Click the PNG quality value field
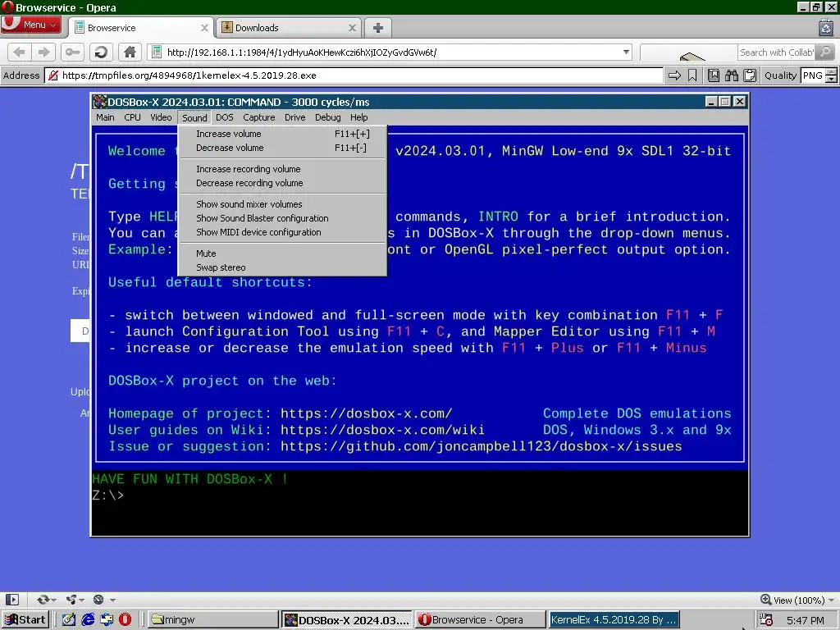The image size is (840, 630). pyautogui.click(x=813, y=75)
